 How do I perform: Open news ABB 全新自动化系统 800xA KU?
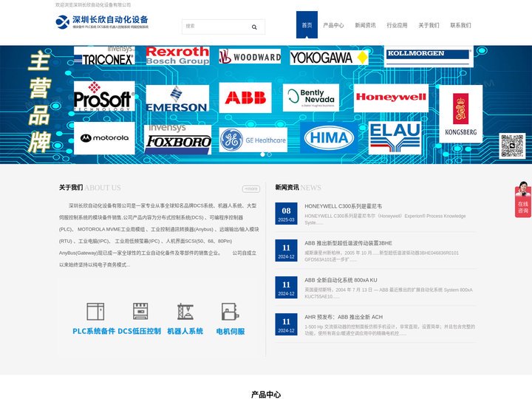coord(341,280)
